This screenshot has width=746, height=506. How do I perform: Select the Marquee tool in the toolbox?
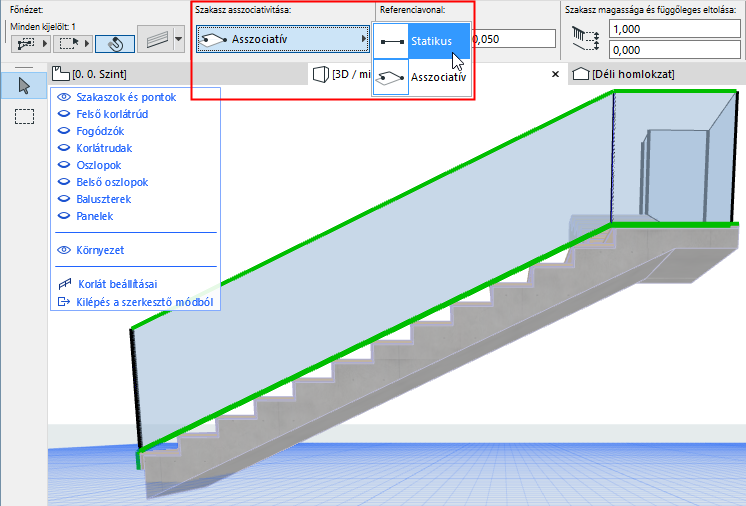click(x=24, y=117)
